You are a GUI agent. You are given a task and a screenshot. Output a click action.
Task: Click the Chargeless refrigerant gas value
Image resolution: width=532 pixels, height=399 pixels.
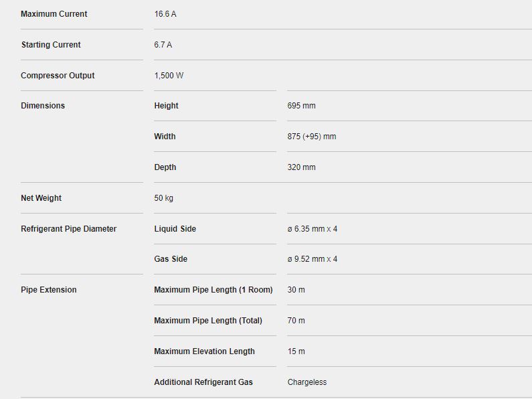coord(306,382)
